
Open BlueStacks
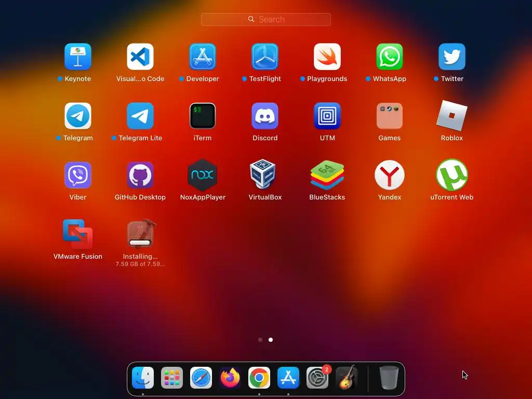pos(327,175)
